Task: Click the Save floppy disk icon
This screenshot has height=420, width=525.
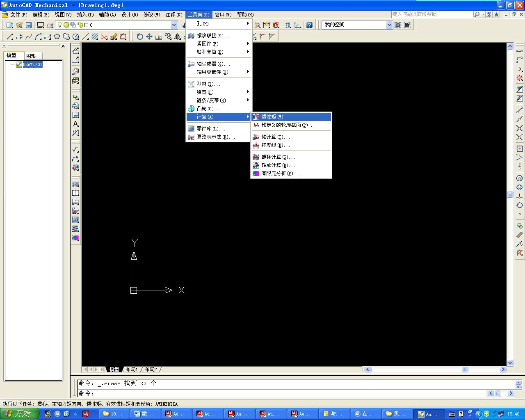Action: tap(29, 25)
